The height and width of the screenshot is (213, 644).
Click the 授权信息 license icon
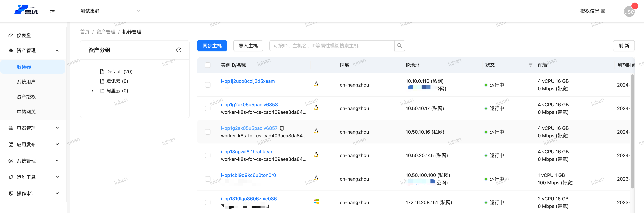click(603, 11)
